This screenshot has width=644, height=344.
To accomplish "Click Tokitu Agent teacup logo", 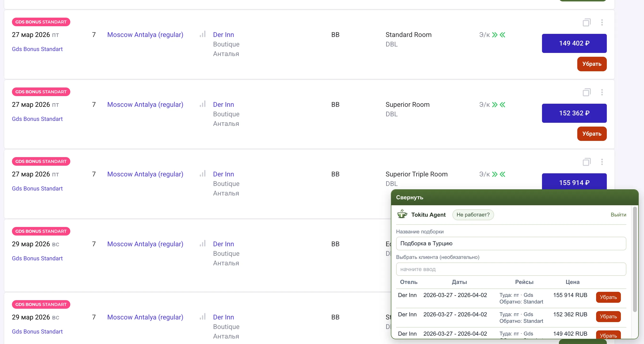I will (402, 214).
